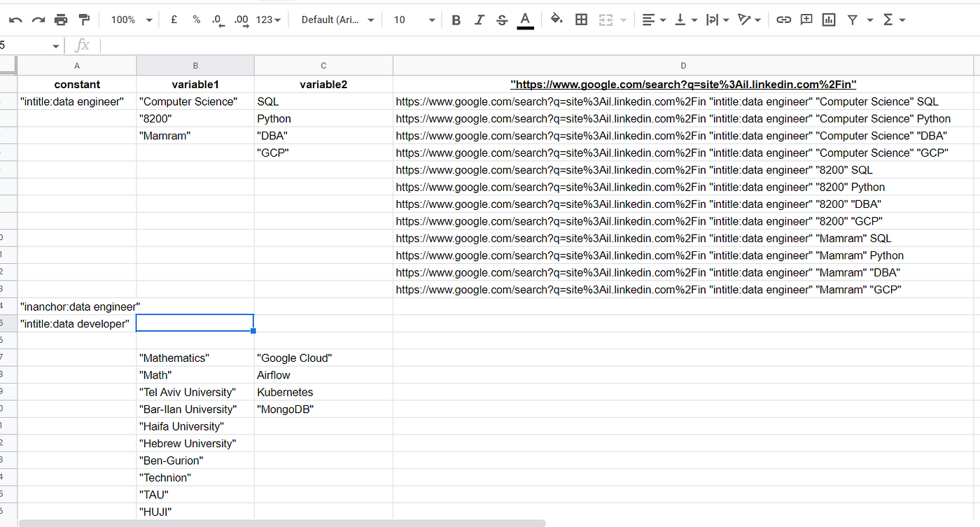Select column C header
Image resolution: width=980 pixels, height=527 pixels.
point(323,66)
